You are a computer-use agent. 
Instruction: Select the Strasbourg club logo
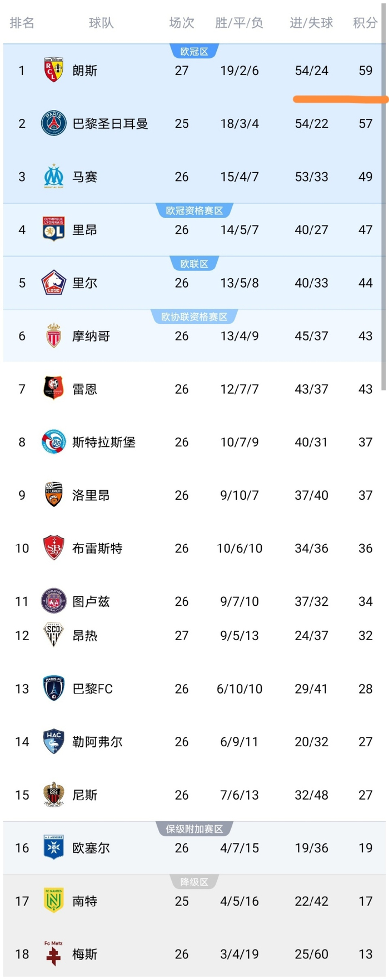(x=54, y=442)
